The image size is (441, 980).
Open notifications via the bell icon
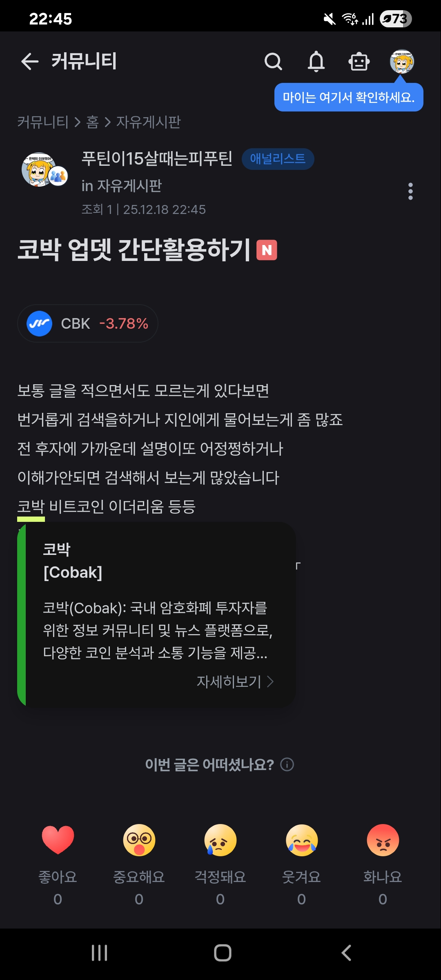(x=317, y=62)
